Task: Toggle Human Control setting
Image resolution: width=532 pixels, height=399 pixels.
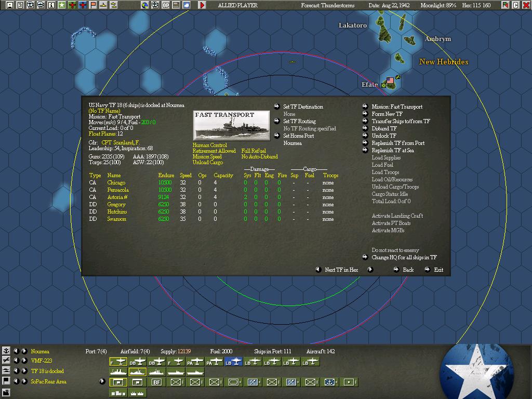Action: (x=210, y=145)
